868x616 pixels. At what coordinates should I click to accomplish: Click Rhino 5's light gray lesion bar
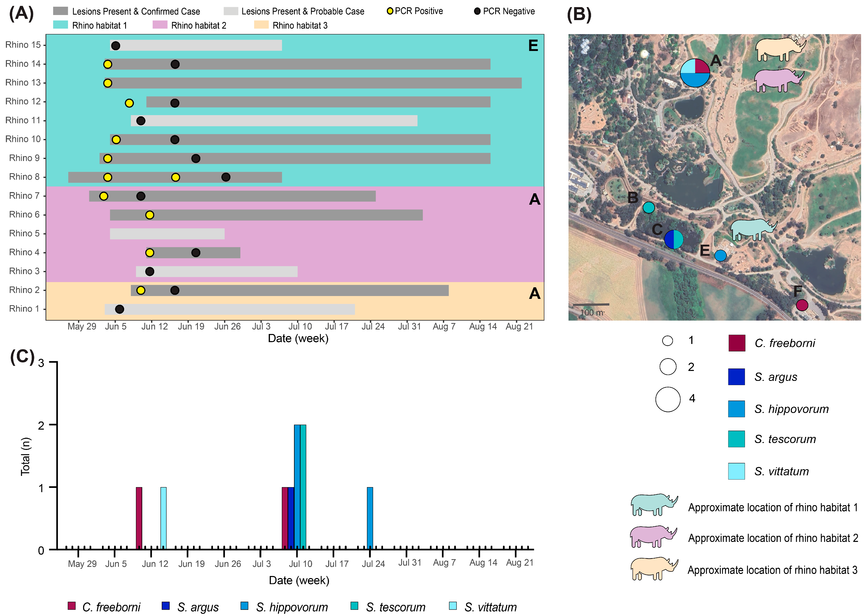coord(167,234)
